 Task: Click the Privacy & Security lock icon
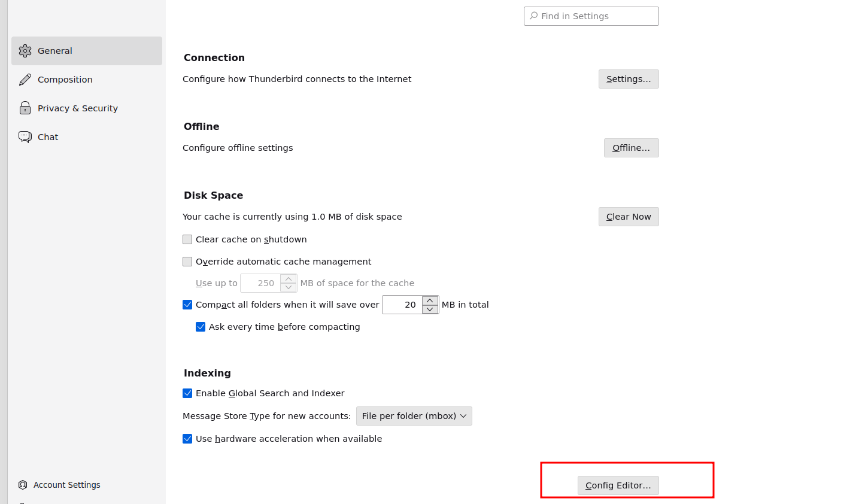[x=25, y=108]
